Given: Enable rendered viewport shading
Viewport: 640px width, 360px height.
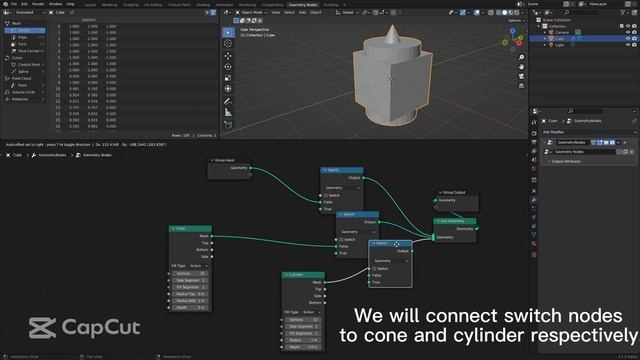Looking at the screenshot, I should pos(517,13).
